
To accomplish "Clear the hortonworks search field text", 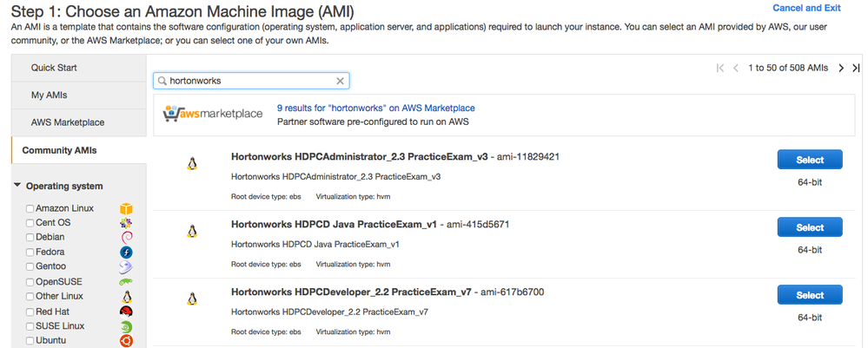I will (341, 81).
